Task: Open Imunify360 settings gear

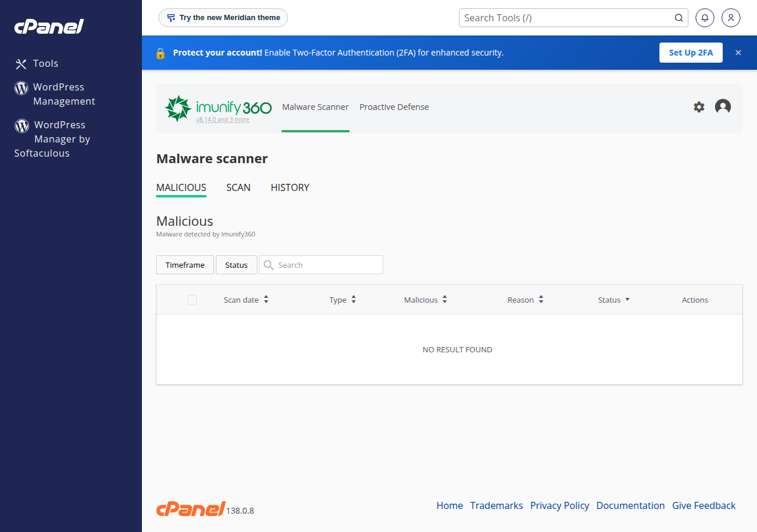Action: (x=699, y=107)
